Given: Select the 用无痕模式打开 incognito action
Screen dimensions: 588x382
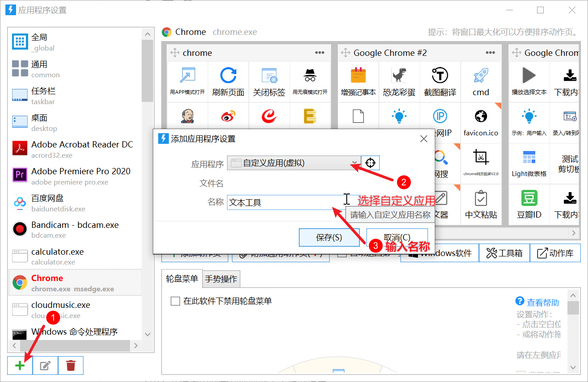Looking at the screenshot, I should click(310, 82).
